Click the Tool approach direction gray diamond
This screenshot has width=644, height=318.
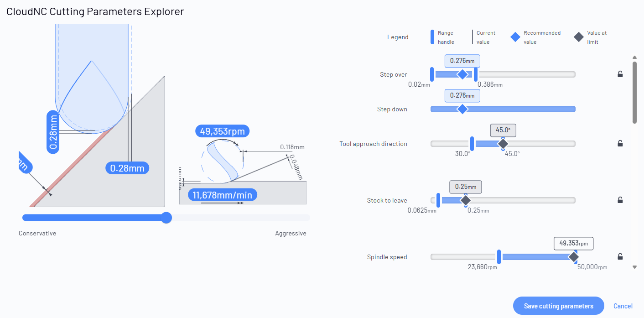(503, 144)
